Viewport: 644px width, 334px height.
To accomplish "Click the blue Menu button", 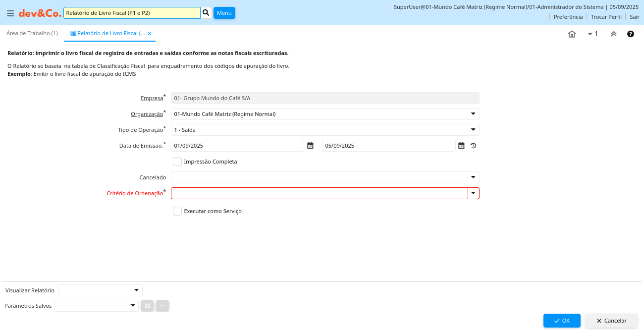I will click(224, 13).
